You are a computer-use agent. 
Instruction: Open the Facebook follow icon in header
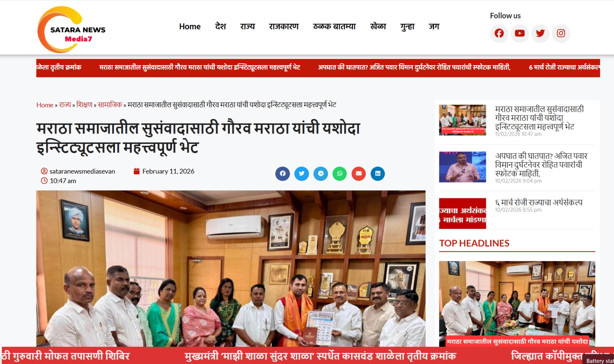point(499,33)
